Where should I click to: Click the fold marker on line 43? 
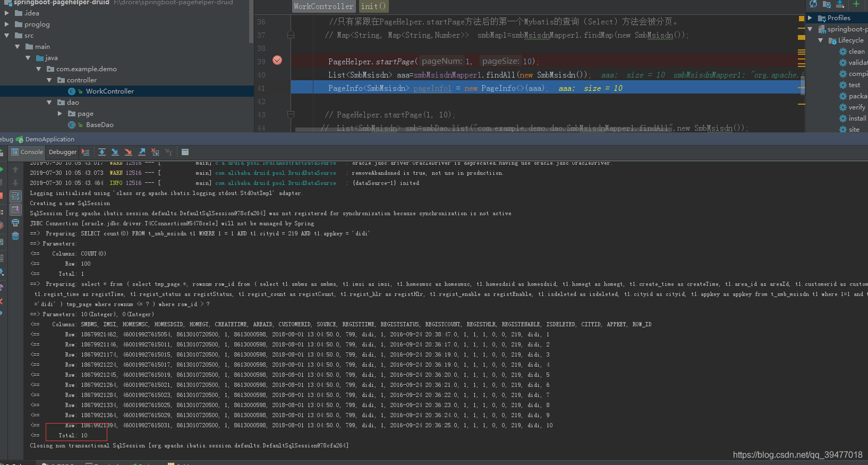click(291, 115)
